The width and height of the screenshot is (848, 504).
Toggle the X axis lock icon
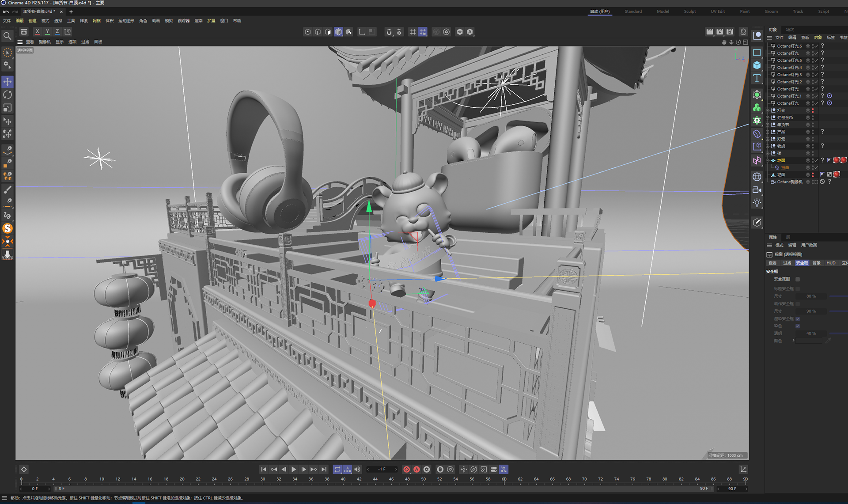tap(38, 32)
